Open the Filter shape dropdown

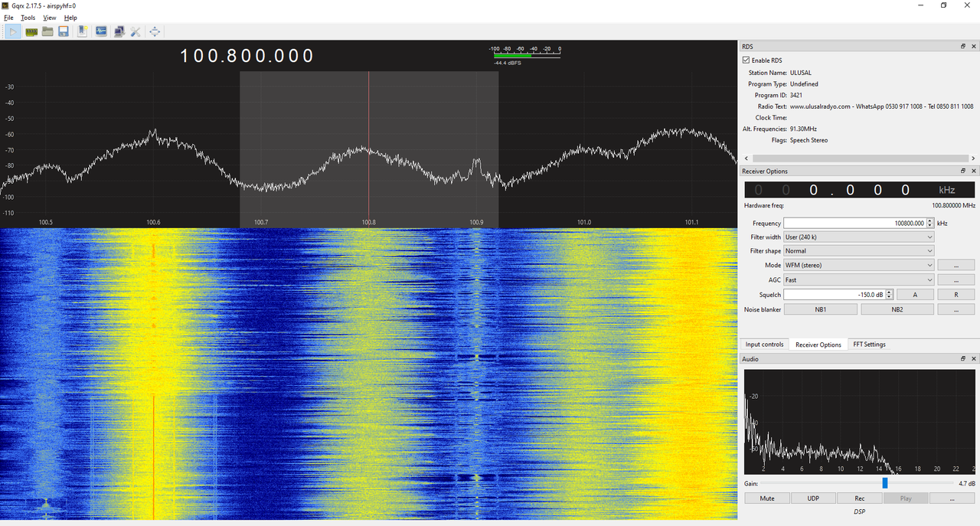click(858, 251)
